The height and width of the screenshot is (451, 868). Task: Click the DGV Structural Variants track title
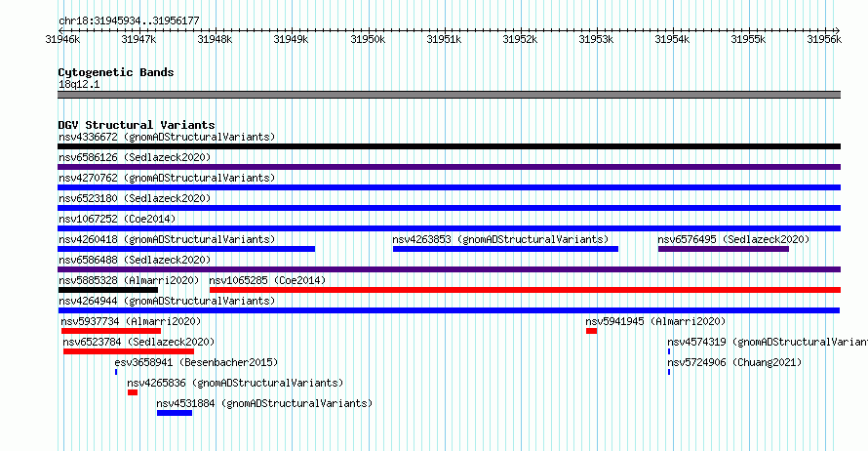coord(137,125)
